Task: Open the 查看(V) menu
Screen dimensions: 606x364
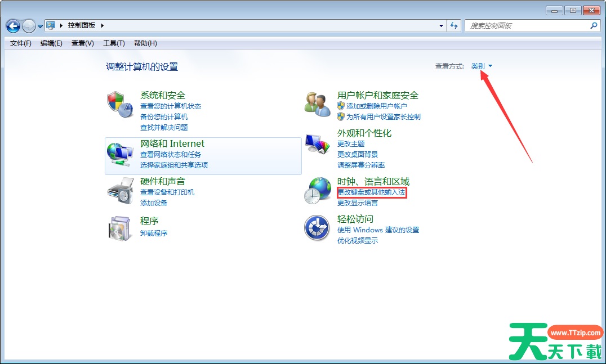Action: tap(83, 43)
